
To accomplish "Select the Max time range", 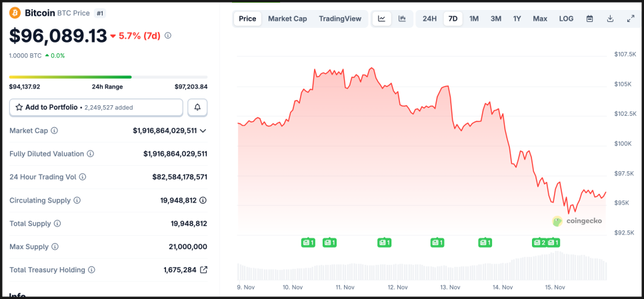I will click(x=540, y=19).
